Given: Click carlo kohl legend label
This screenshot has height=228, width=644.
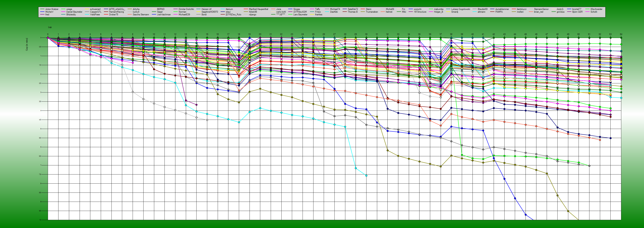Looking at the screenshot, I should pos(281,12).
